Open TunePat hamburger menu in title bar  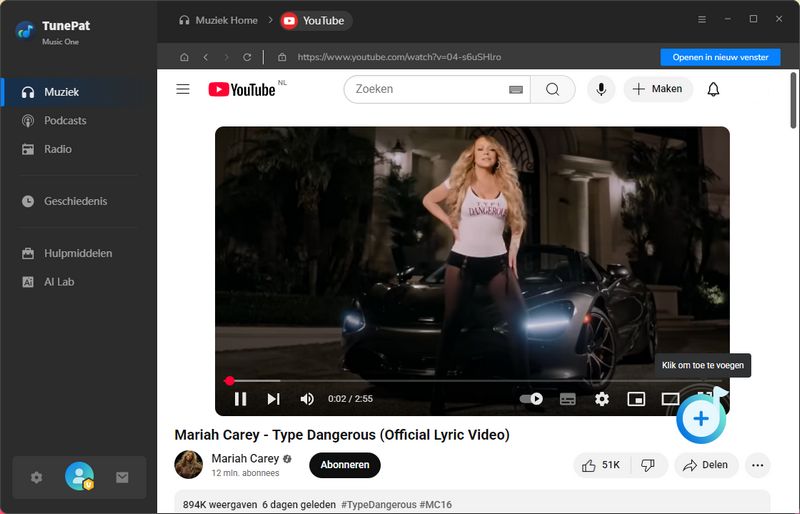coord(702,19)
